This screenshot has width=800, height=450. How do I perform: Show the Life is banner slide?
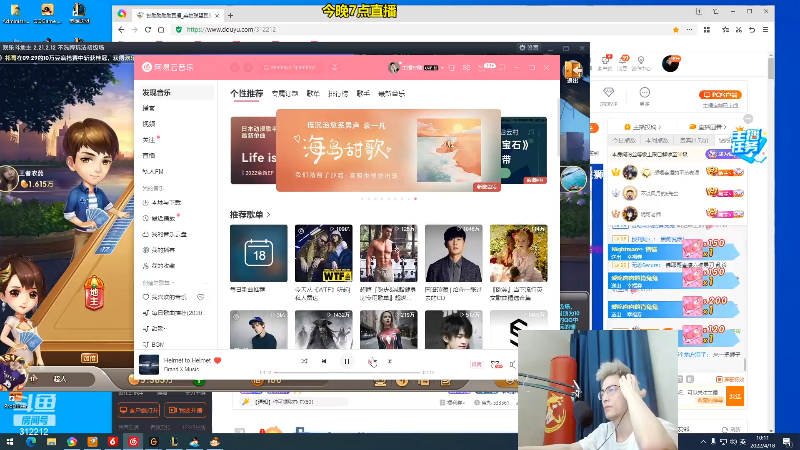(x=253, y=151)
